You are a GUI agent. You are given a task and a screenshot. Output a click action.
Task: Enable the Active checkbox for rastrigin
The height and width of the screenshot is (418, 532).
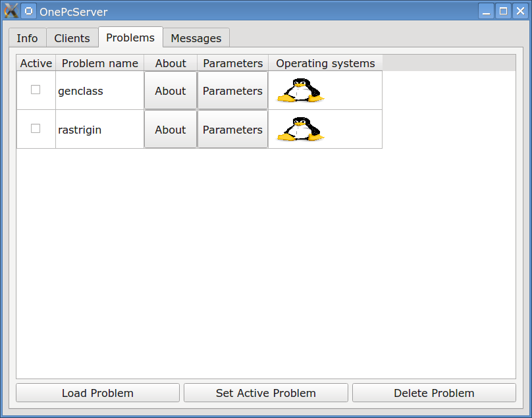tap(36, 128)
